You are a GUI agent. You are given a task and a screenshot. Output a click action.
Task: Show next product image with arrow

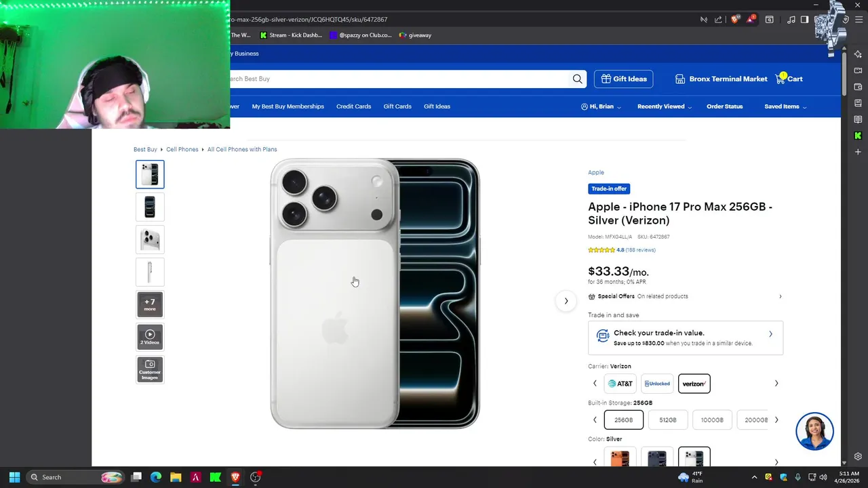[x=566, y=301]
